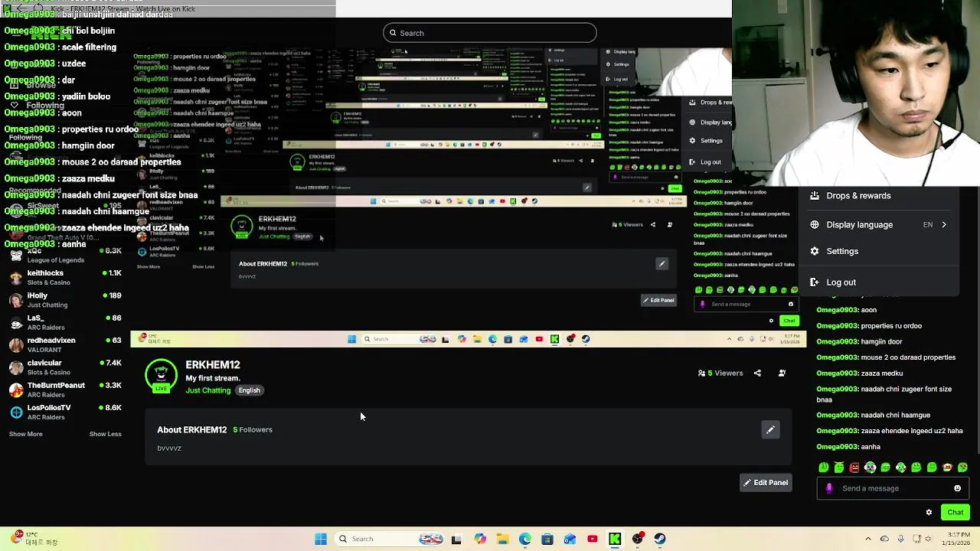
Task: Click the OneDrive cloud icon in system tray
Action: [884, 539]
